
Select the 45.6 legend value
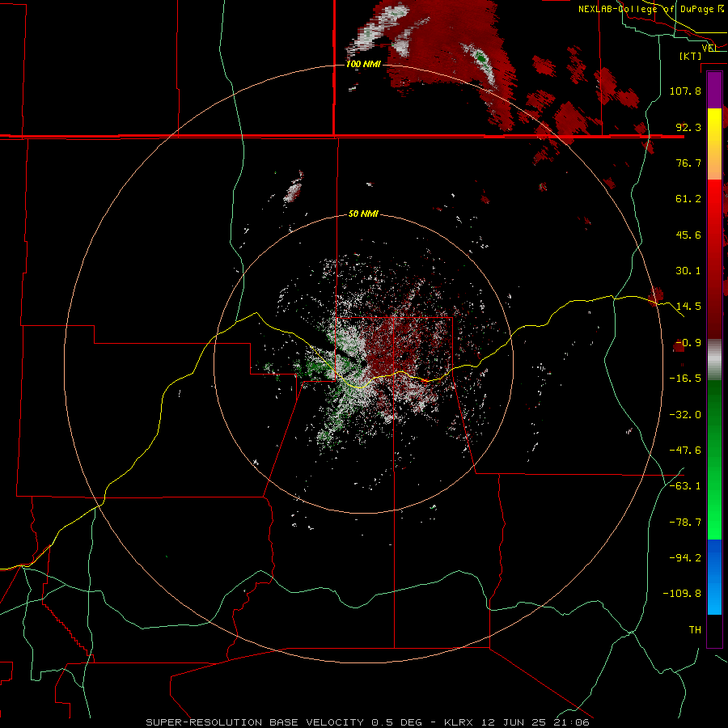[688, 235]
